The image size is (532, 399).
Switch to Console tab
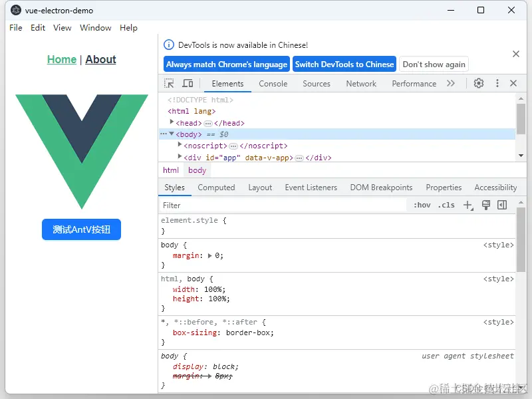click(273, 84)
